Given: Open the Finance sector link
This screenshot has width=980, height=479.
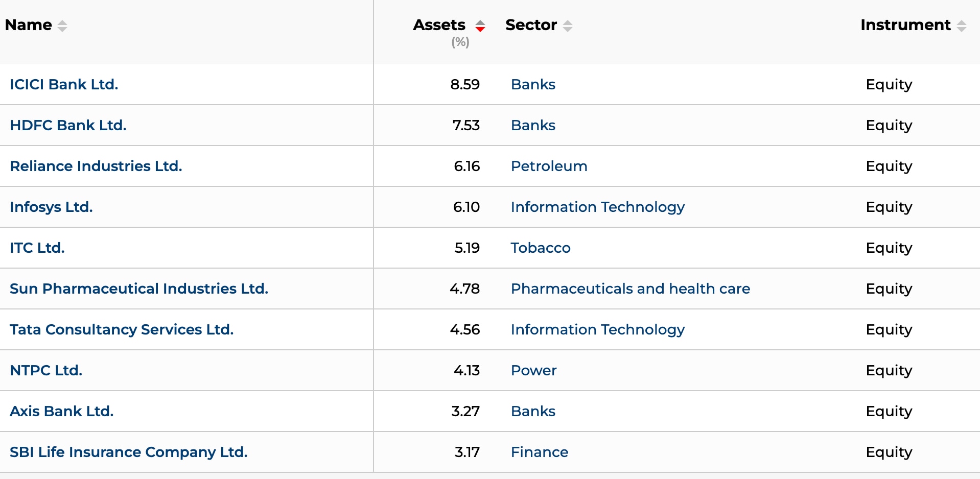Looking at the screenshot, I should [x=539, y=452].
